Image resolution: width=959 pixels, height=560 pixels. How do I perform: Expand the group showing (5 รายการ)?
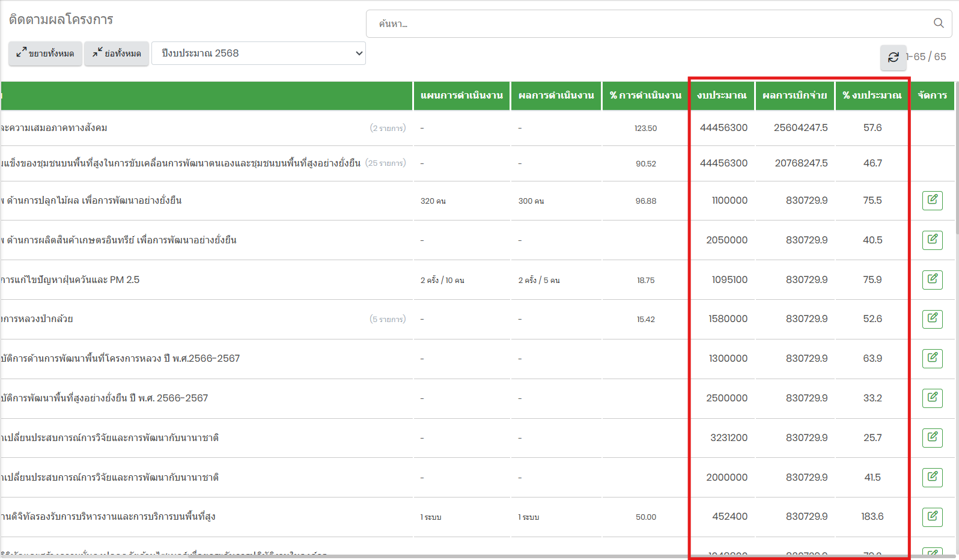[x=388, y=319]
